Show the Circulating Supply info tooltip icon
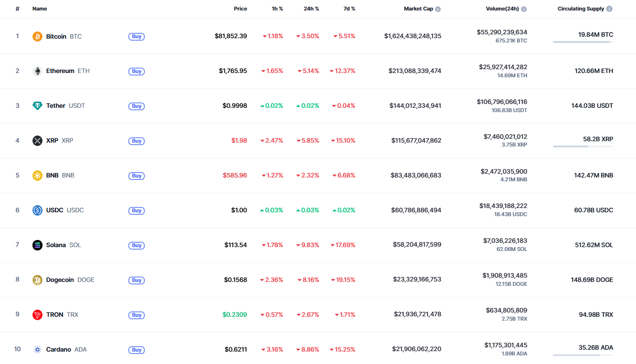The width and height of the screenshot is (636, 364). click(x=609, y=9)
